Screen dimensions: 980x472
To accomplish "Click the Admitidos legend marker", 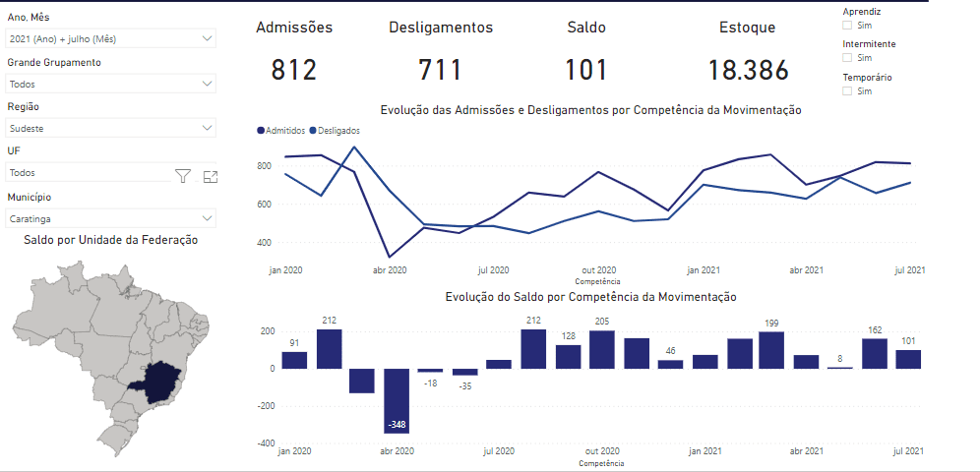I will pyautogui.click(x=260, y=130).
